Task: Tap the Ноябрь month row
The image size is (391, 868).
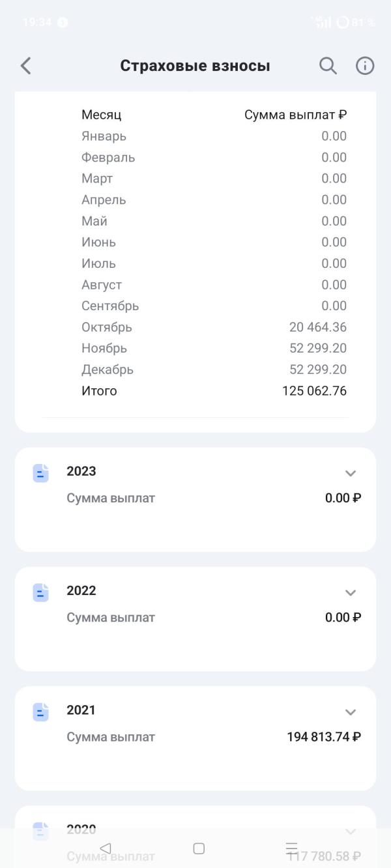Action: [x=104, y=349]
